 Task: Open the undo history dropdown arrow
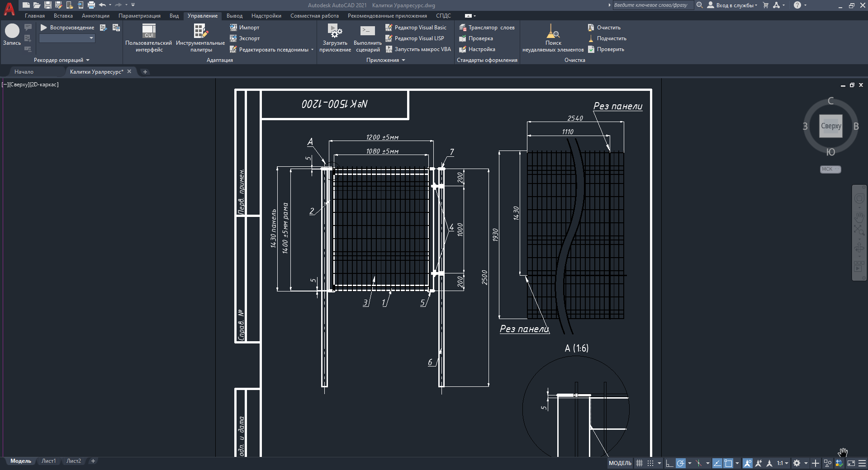coord(110,5)
